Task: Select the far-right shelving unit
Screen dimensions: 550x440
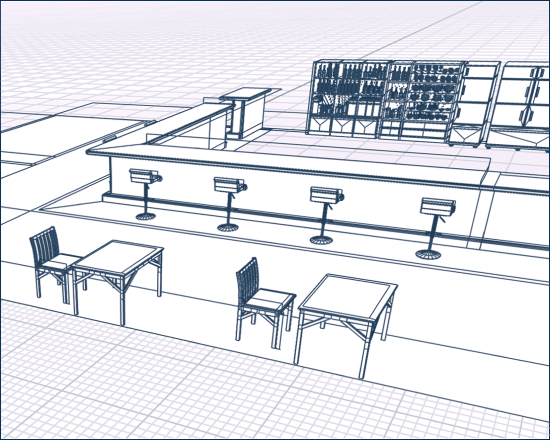Action: click(519, 106)
